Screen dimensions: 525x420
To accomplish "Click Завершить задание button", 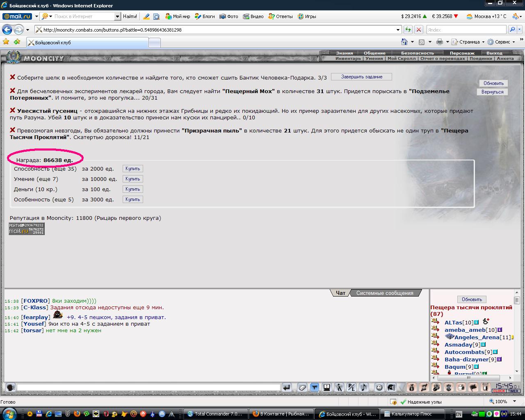I will [x=361, y=77].
